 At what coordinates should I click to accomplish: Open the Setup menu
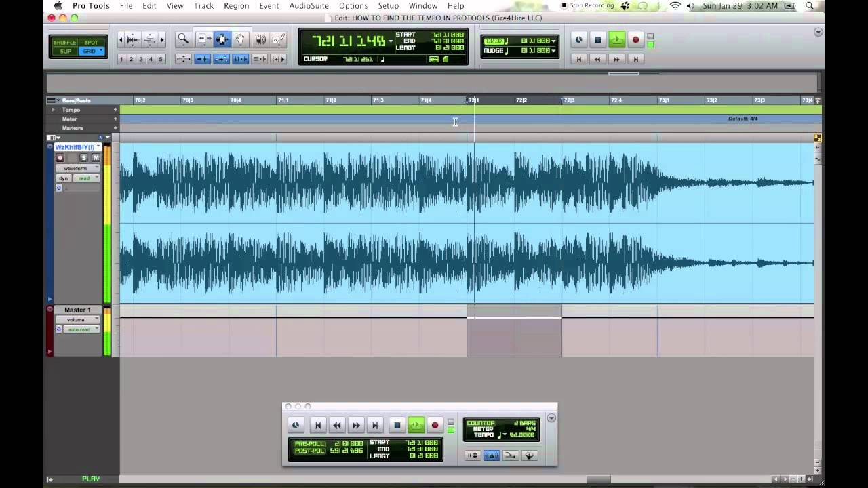(x=388, y=5)
